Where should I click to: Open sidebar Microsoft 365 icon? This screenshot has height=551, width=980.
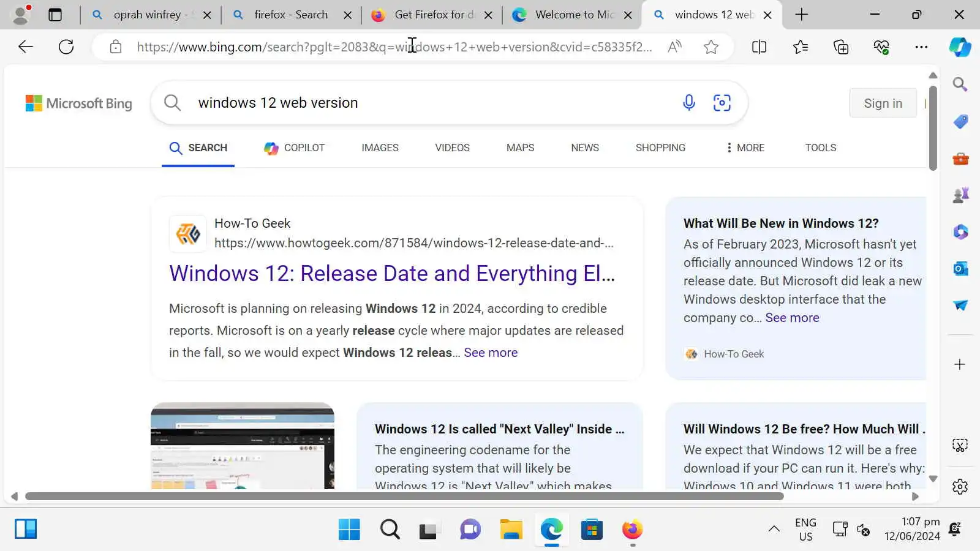coord(960,232)
